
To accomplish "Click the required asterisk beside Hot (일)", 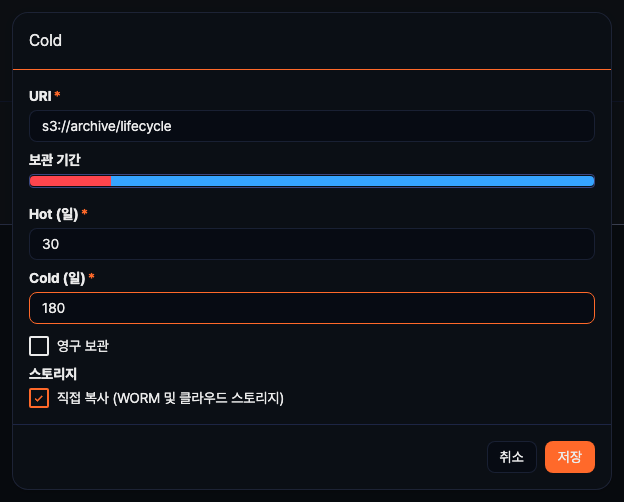I will click(x=85, y=213).
